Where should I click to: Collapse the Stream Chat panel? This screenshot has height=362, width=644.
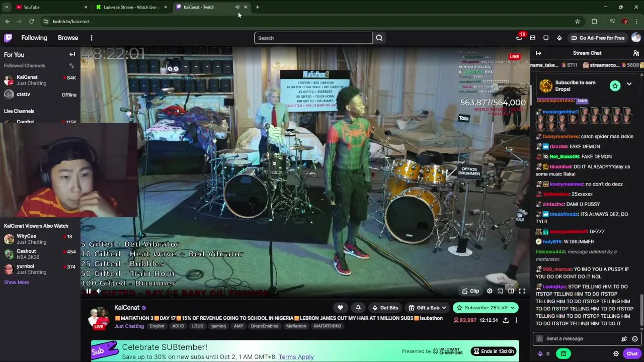[538, 53]
